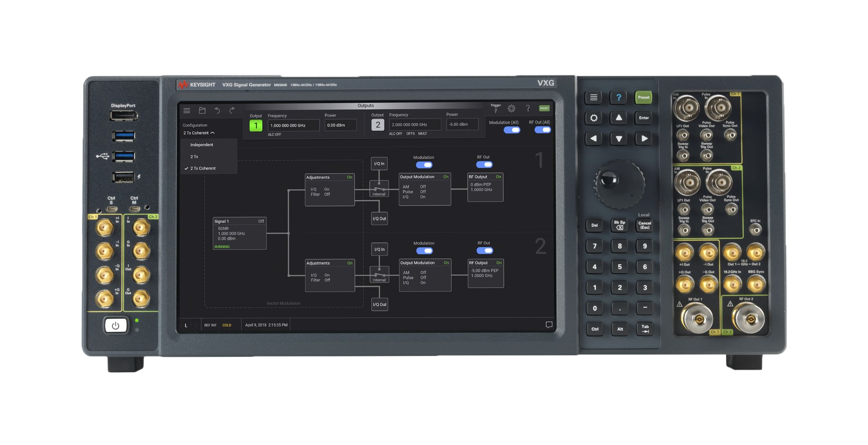Open the on-screen settings gear
This screenshot has height=445, width=868.
pyautogui.click(x=511, y=109)
